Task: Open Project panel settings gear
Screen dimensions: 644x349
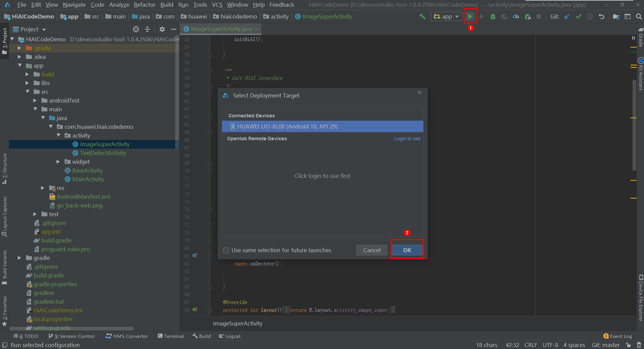Action: 162,29
